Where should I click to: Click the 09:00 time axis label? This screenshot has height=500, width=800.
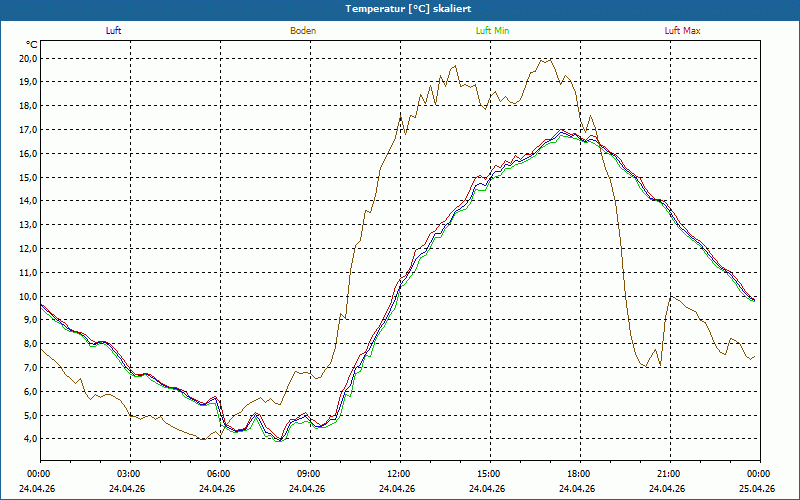307,474
